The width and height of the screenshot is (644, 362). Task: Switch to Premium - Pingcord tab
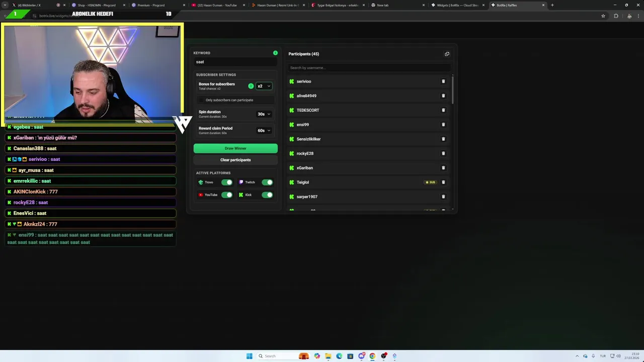[158, 5]
